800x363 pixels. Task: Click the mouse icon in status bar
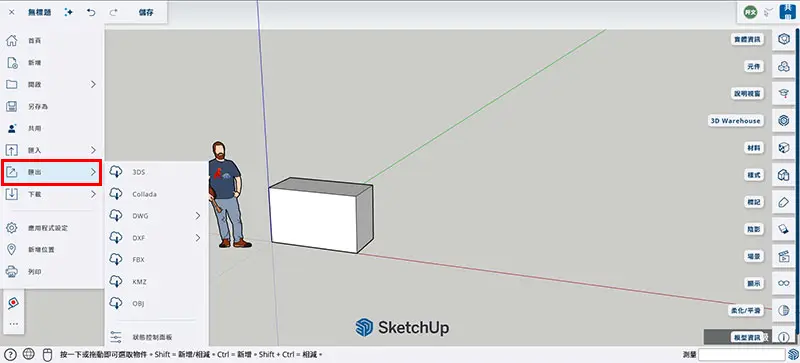(x=47, y=354)
